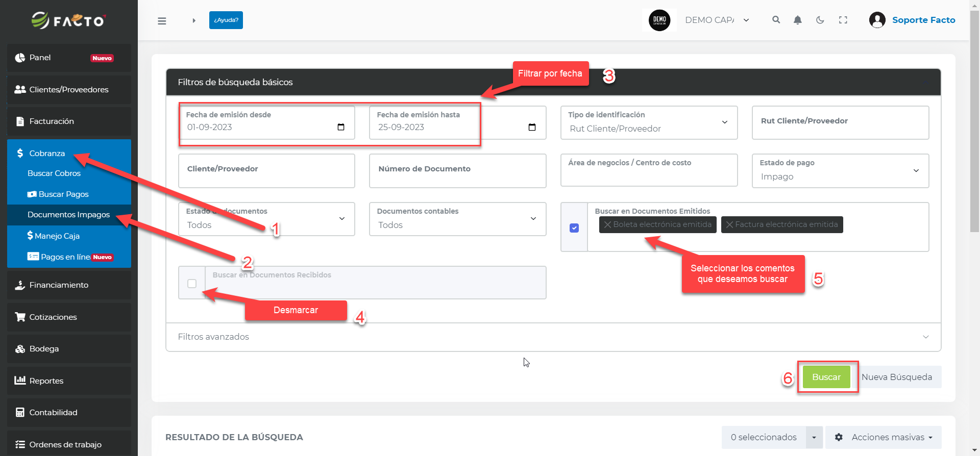Toggle dark mode moon icon

click(x=820, y=20)
